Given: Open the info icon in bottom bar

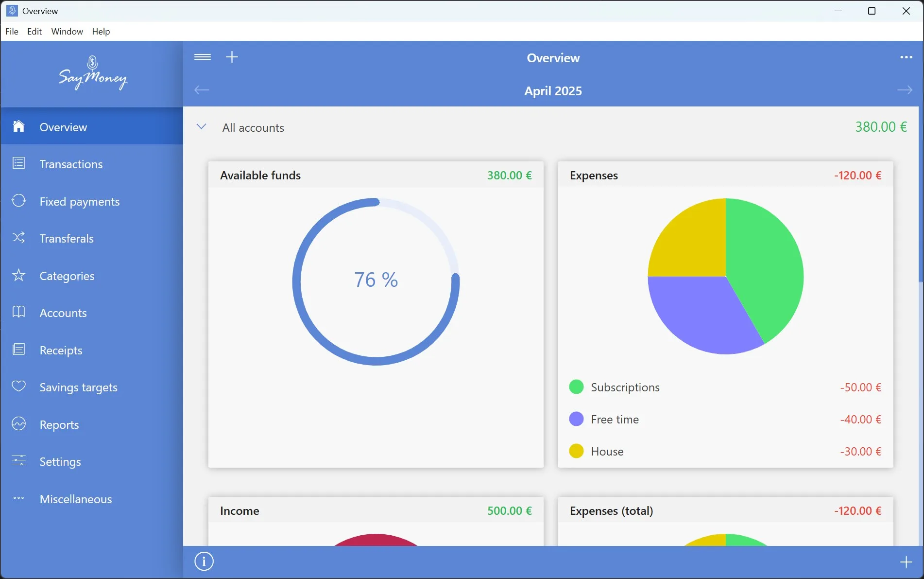Looking at the screenshot, I should 204,561.
